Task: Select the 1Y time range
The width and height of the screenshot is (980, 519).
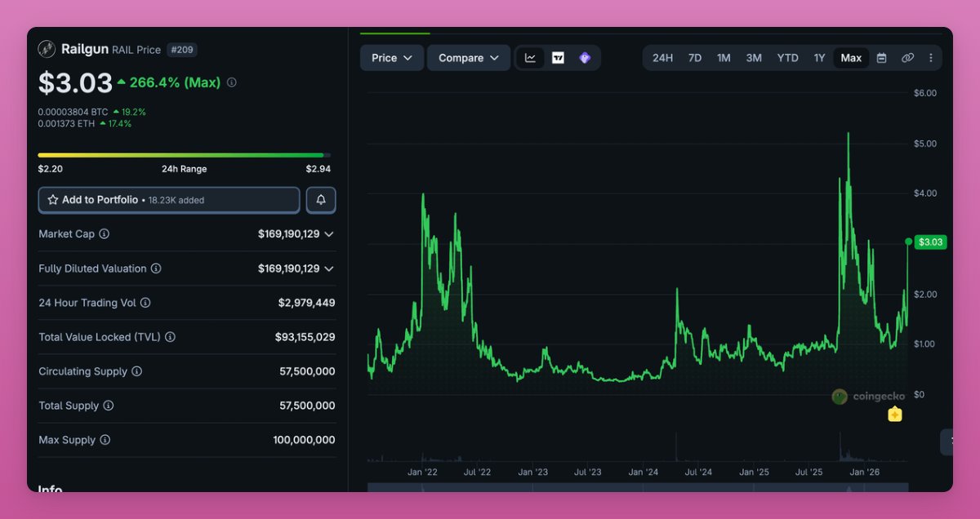Action: click(x=819, y=58)
